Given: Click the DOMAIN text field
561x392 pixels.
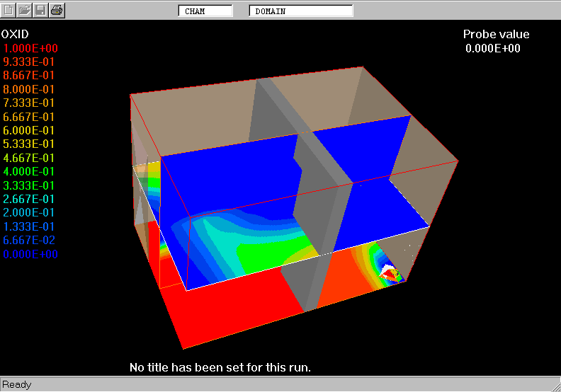Looking at the screenshot, I should [x=300, y=11].
